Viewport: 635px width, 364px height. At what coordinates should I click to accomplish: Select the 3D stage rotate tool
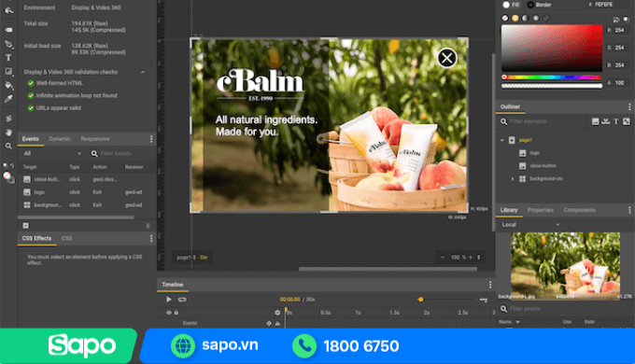8,119
